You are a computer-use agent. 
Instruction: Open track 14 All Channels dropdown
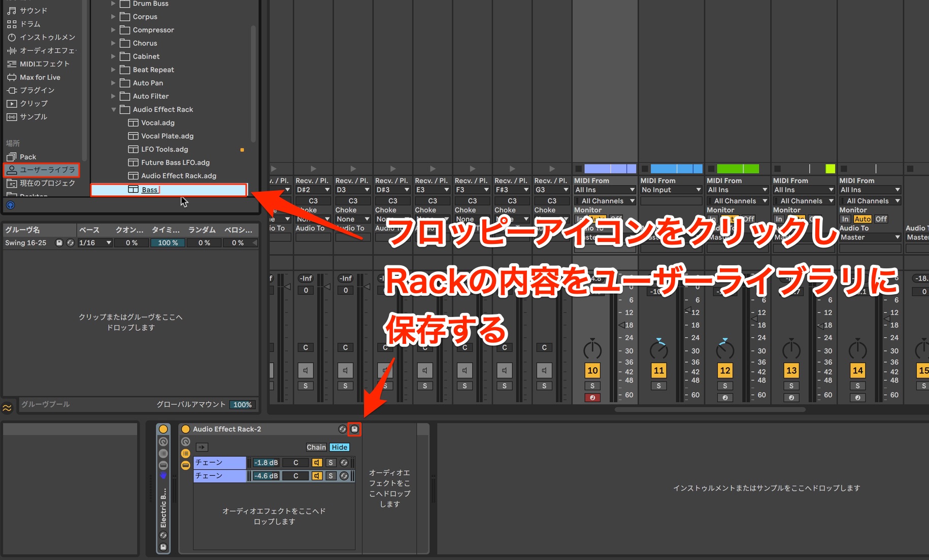click(x=870, y=201)
